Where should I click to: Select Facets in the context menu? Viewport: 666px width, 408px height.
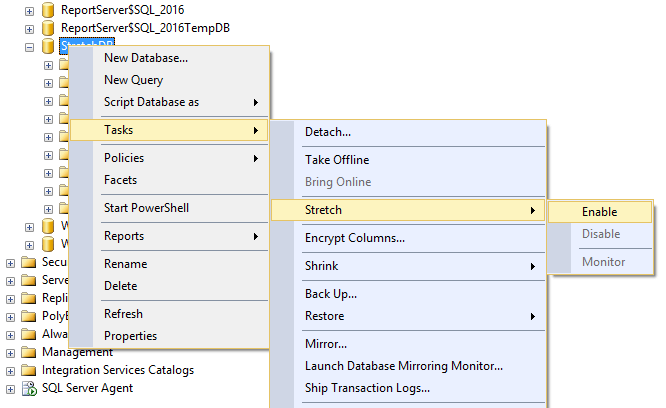[169, 180]
